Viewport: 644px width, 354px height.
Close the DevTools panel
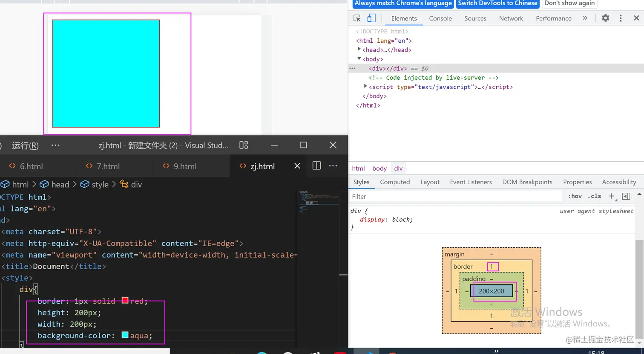636,18
